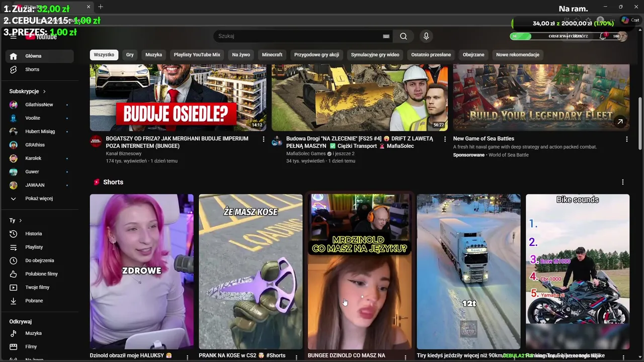The width and height of the screenshot is (644, 362).
Task: Open Pobrane downloads section
Action: point(39,301)
